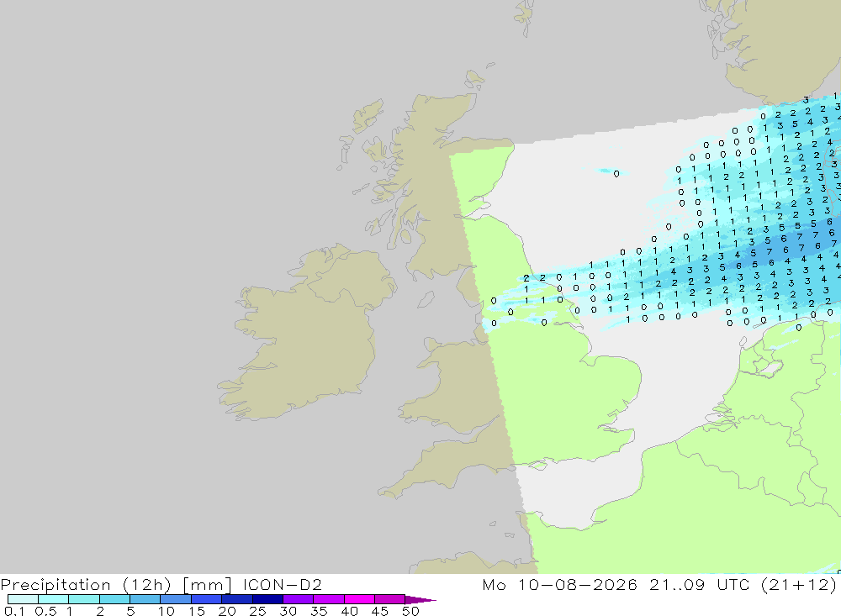Viewport: 841px width, 616px height.
Task: Click the '0.5' legend scale label
Action: (x=45, y=611)
